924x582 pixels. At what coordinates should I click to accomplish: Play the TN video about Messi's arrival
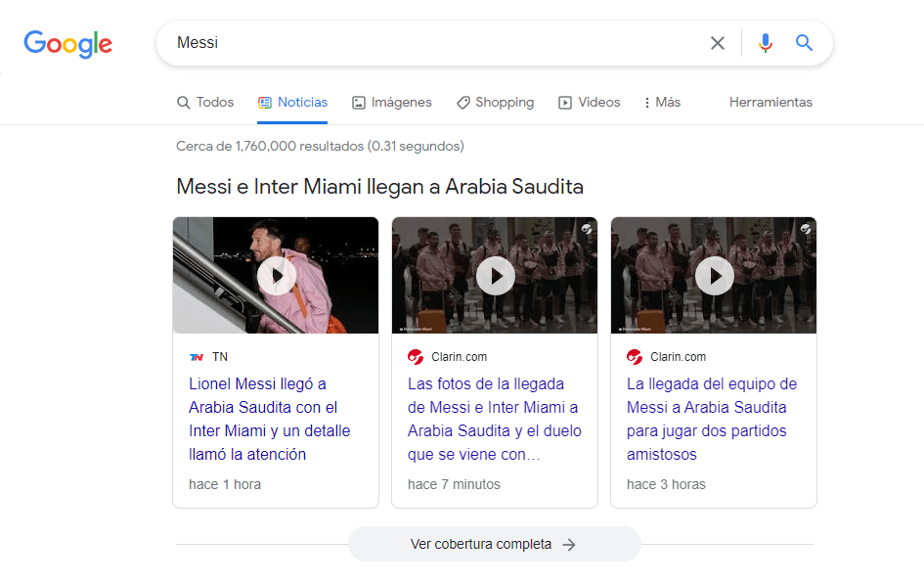276,275
